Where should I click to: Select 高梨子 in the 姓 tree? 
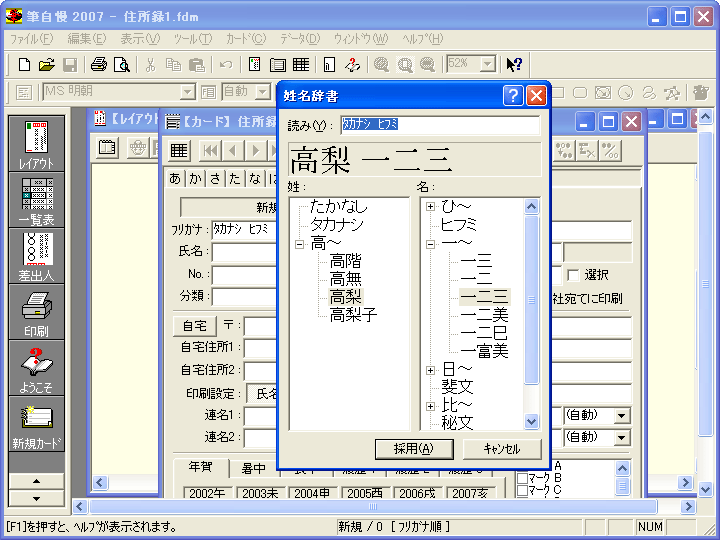coord(353,315)
